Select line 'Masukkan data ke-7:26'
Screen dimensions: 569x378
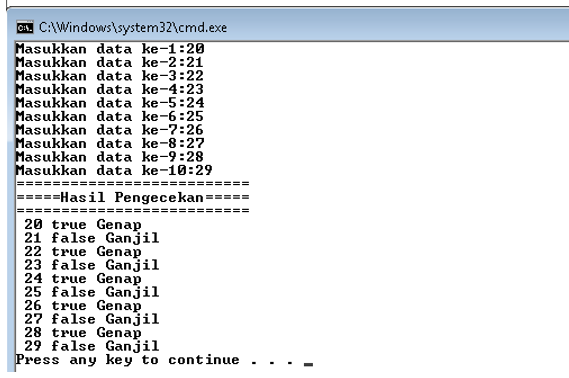click(x=110, y=130)
